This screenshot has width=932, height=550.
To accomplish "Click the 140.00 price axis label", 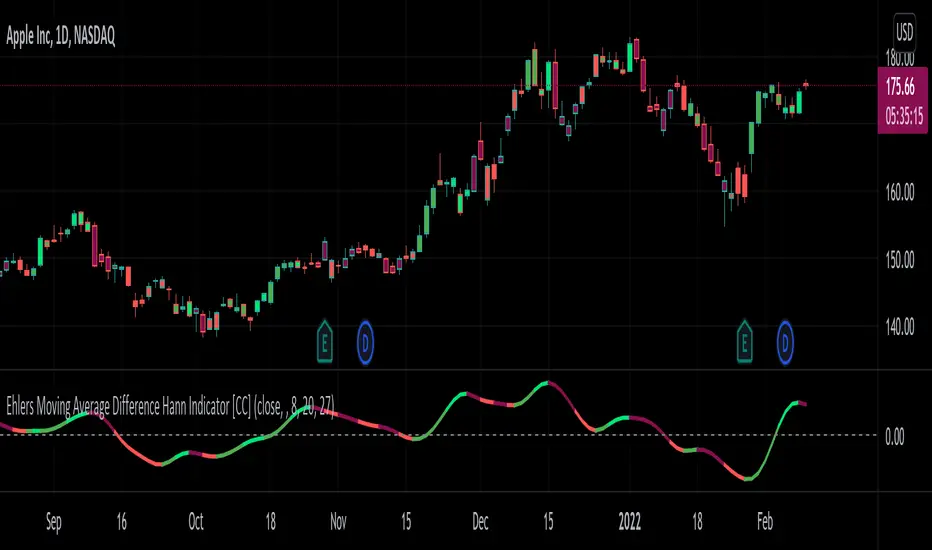I will (900, 326).
